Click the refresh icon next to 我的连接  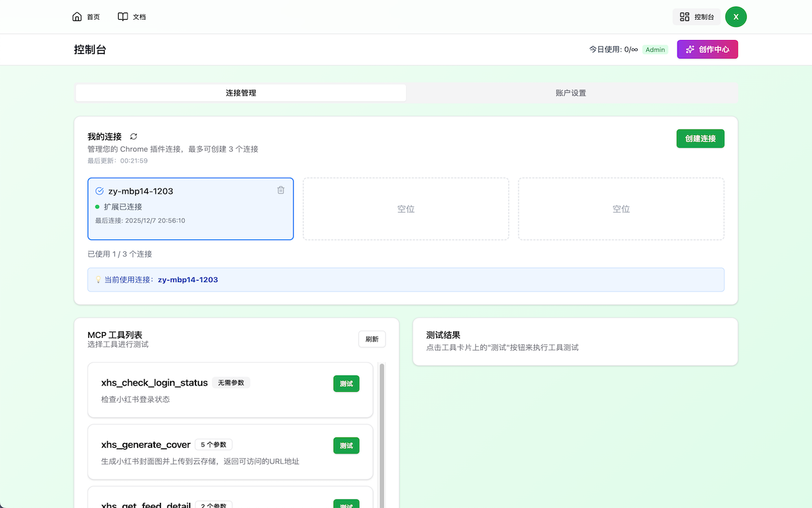133,137
